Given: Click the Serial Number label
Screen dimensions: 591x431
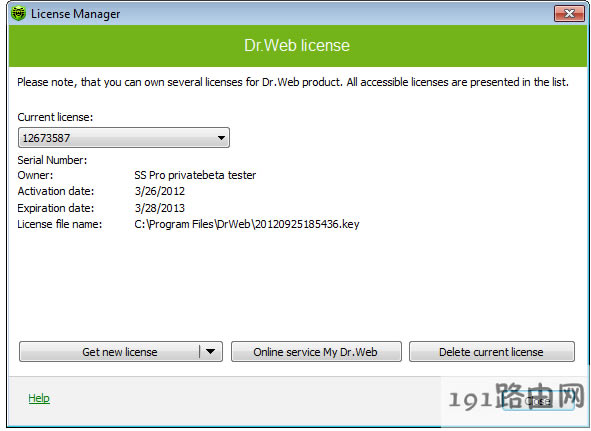Looking at the screenshot, I should (x=52, y=160).
